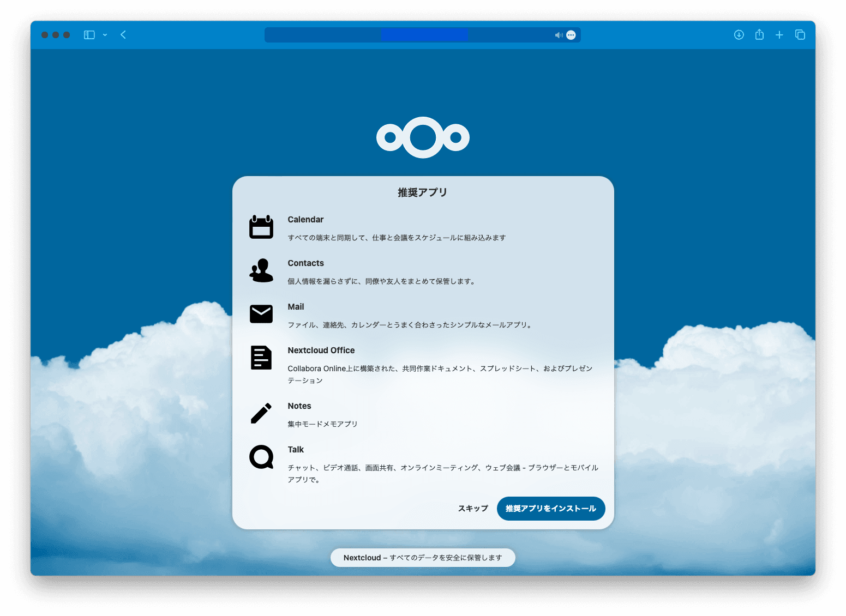Viewport: 846px width, 616px height.
Task: Click the Mail envelope icon
Action: pos(261,314)
